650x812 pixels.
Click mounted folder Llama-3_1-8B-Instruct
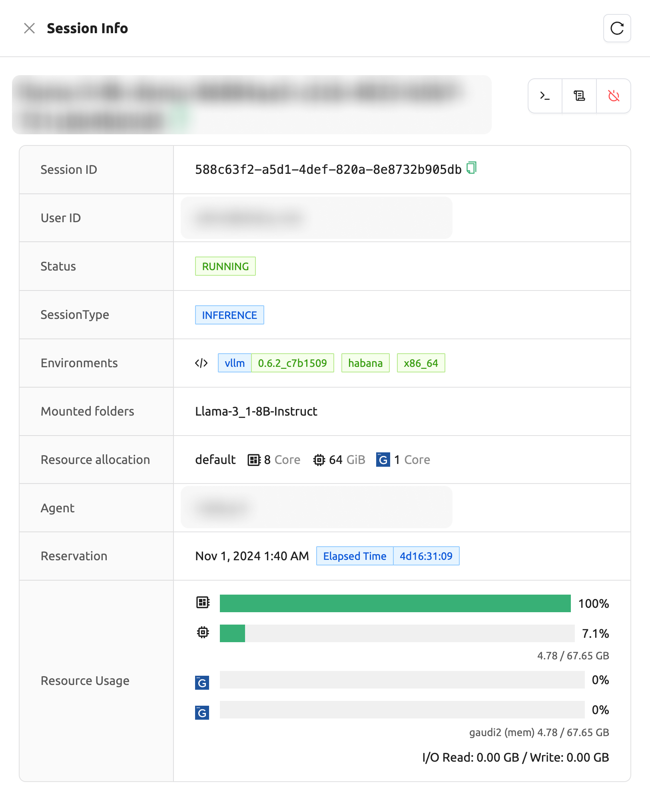tap(256, 411)
